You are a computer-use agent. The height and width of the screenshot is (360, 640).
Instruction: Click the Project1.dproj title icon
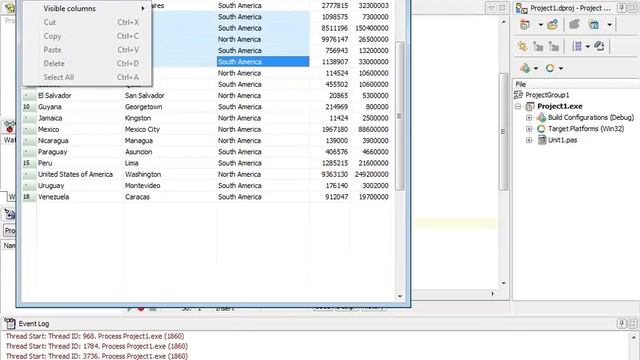click(x=521, y=8)
